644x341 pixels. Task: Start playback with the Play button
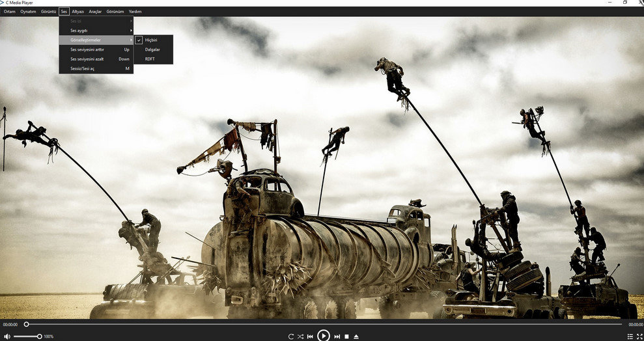324,336
